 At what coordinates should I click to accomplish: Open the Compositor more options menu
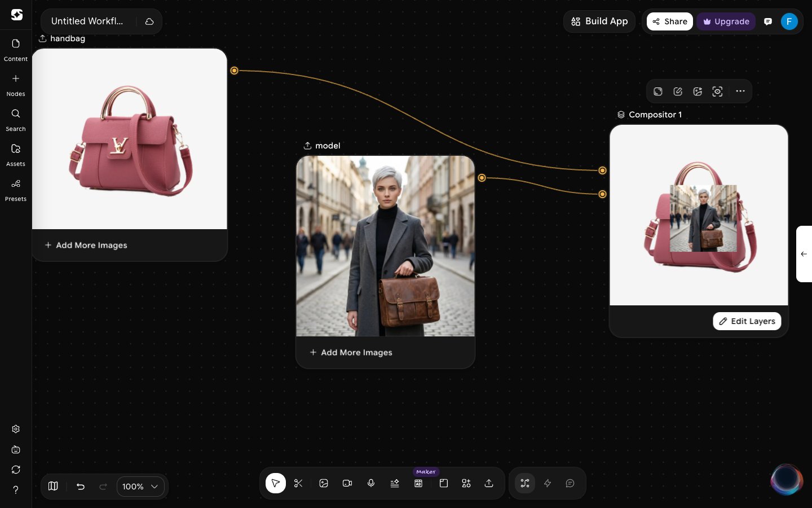[x=740, y=91]
